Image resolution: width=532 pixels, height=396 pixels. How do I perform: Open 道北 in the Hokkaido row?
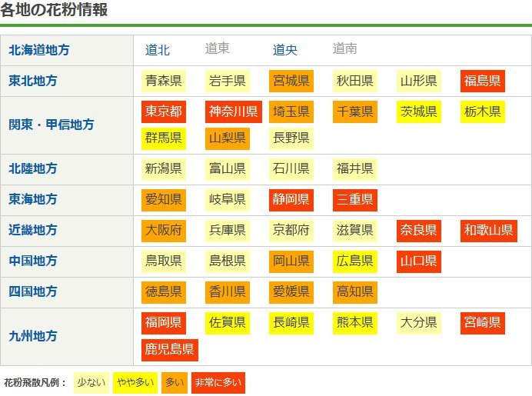158,50
